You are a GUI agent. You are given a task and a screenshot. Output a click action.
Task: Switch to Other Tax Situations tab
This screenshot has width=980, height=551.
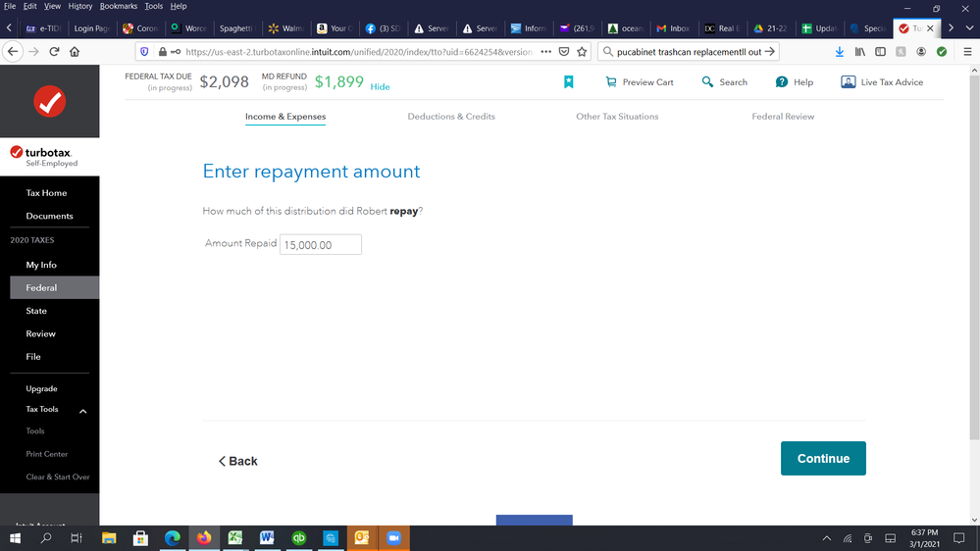pyautogui.click(x=617, y=117)
